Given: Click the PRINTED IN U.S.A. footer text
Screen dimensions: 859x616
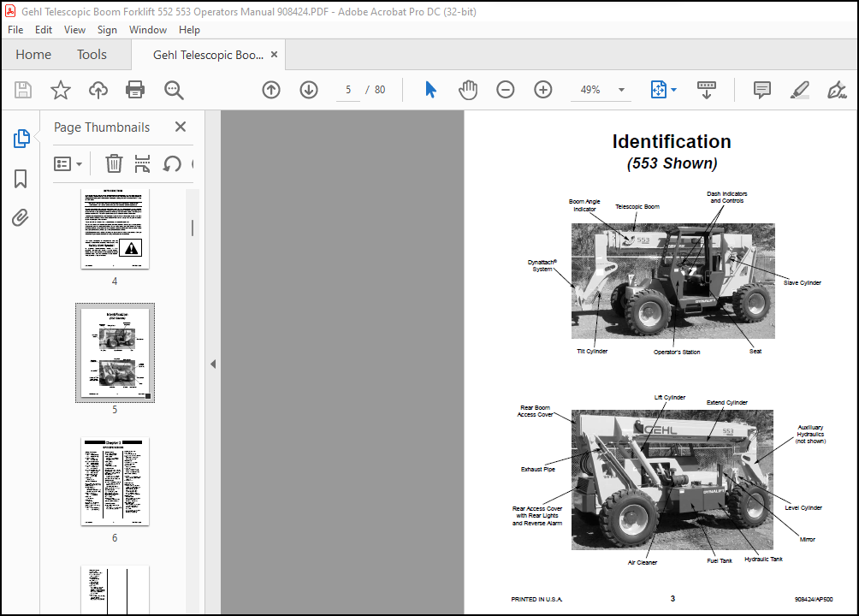Looking at the screenshot, I should point(536,599).
